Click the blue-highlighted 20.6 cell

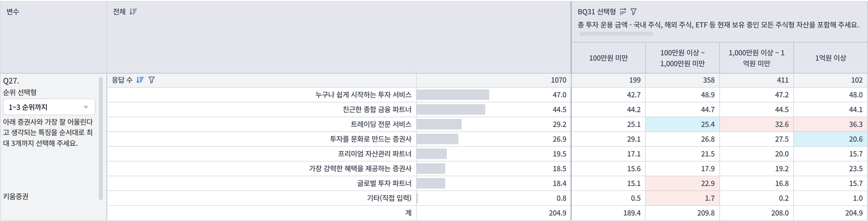click(830, 139)
